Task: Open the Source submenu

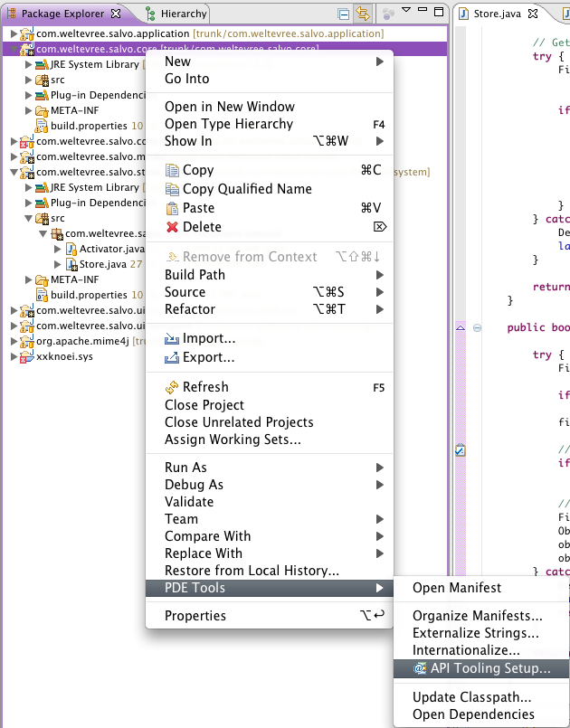Action: (x=270, y=292)
